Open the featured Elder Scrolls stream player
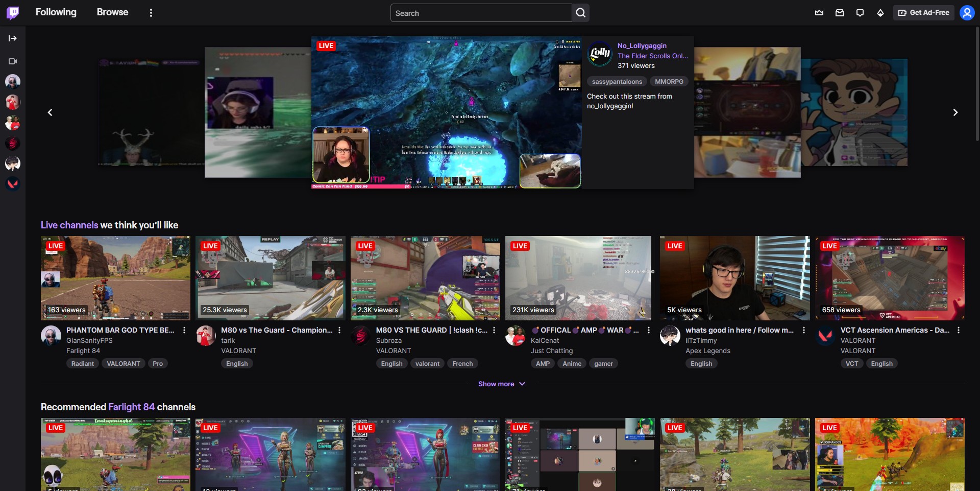Image resolution: width=980 pixels, height=491 pixels. 447,112
